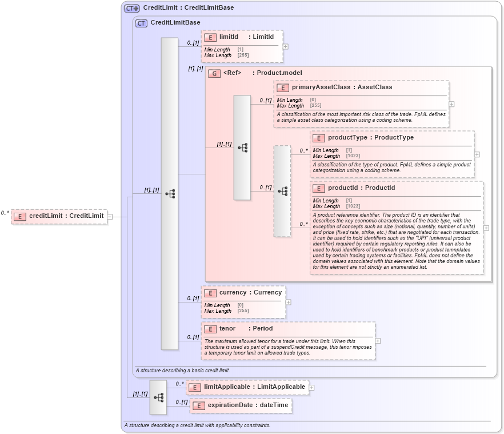The width and height of the screenshot is (504, 434).
Task: Click the E icon of the productType element
Action: (x=318, y=138)
